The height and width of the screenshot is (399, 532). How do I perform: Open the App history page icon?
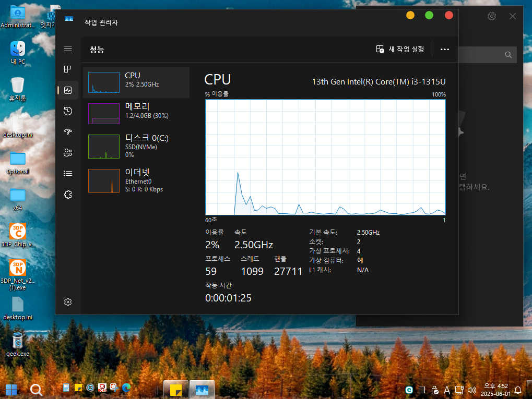(68, 111)
